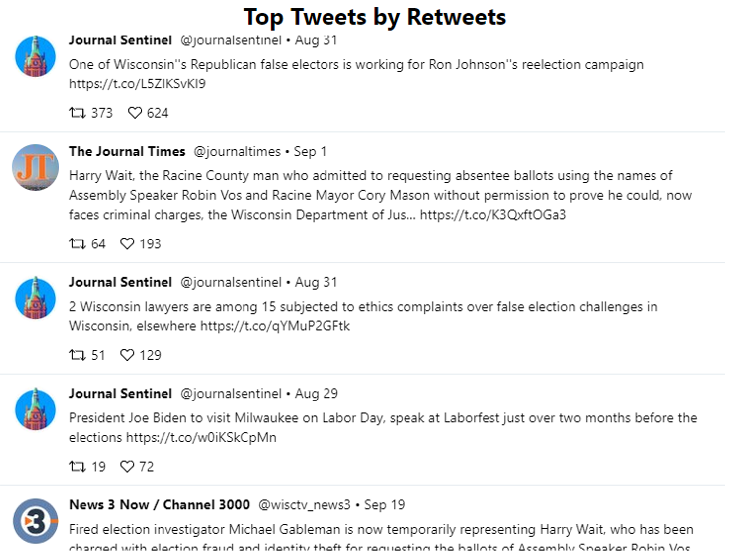
Task: Open News 3 Now / Channel 3000 name
Action: tap(160, 505)
